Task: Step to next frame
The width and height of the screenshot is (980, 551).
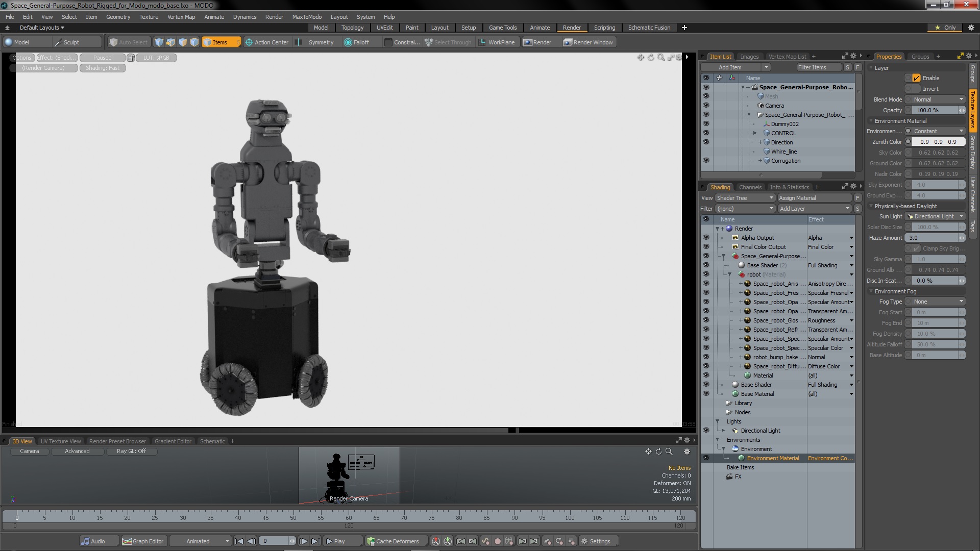Action: click(x=303, y=541)
